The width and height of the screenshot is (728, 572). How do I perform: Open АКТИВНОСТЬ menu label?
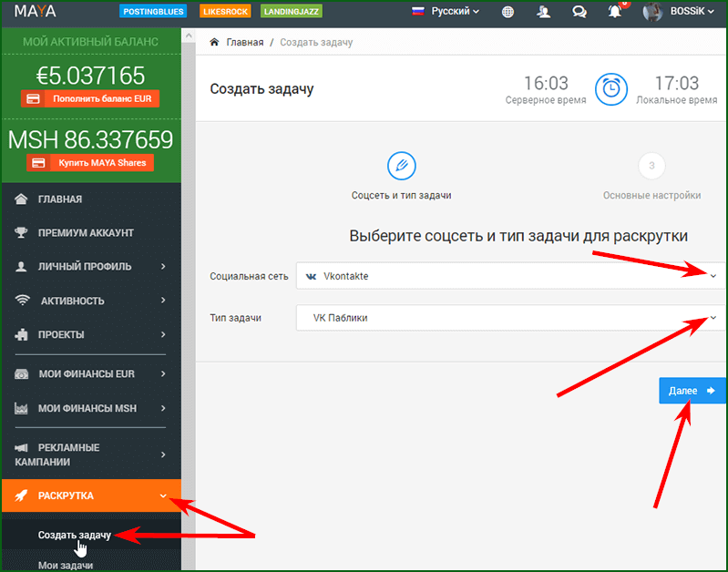(x=72, y=301)
